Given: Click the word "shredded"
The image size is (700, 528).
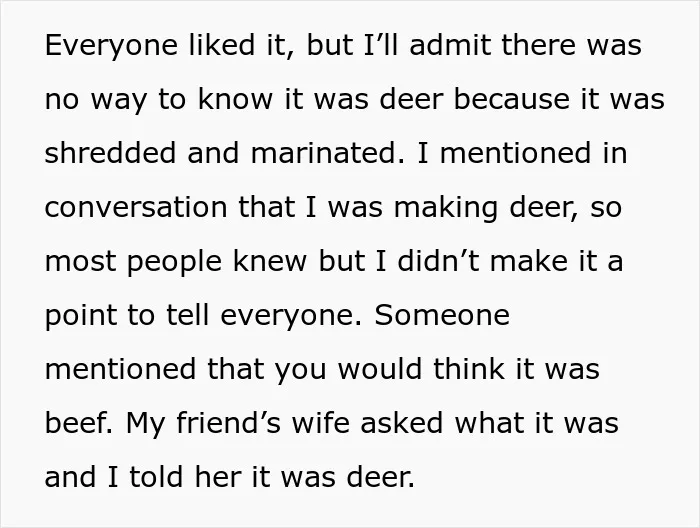Looking at the screenshot, I should pyautogui.click(x=110, y=152).
